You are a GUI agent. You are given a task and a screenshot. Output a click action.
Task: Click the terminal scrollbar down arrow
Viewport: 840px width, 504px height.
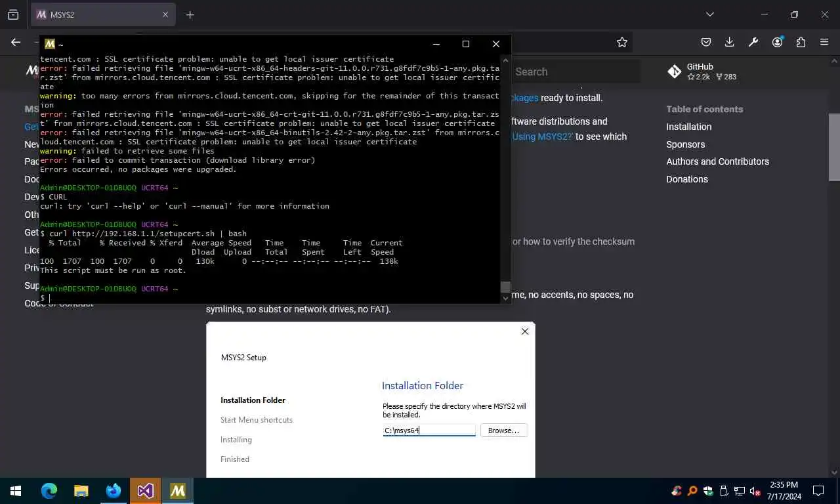[x=505, y=298]
